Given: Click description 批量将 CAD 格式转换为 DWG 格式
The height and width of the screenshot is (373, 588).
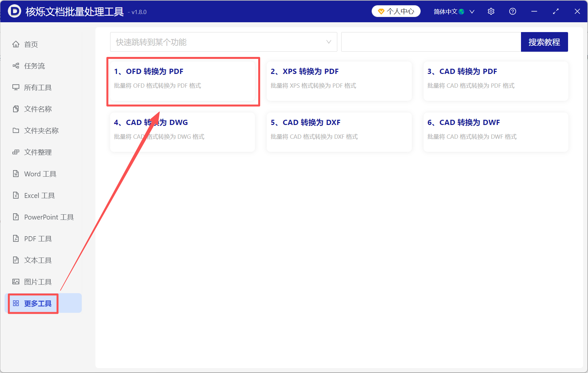Looking at the screenshot, I should coord(159,137).
